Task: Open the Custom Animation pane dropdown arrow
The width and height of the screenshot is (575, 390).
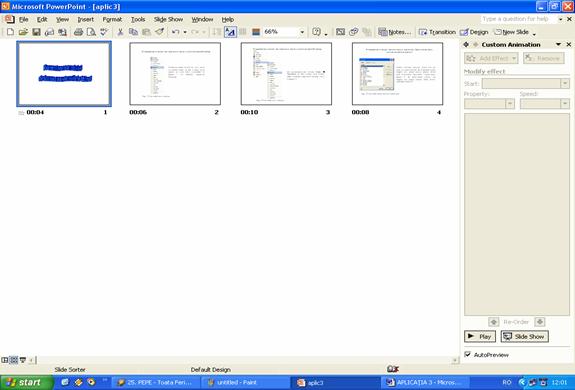Action: coord(558,44)
